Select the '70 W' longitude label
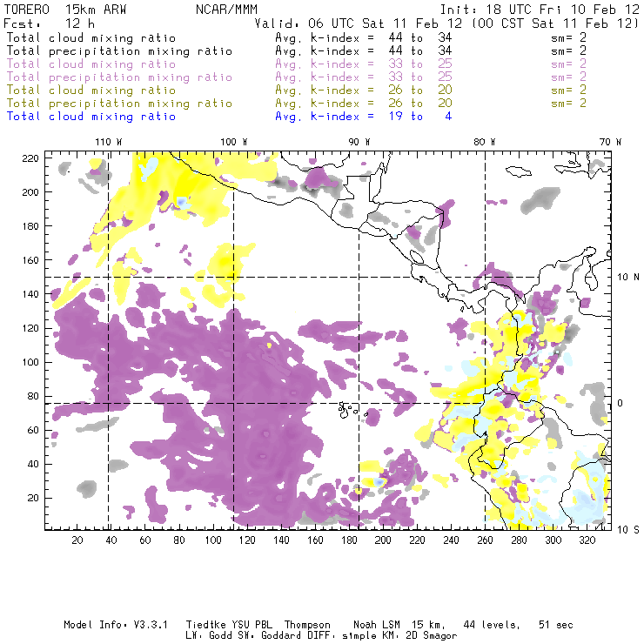Screen dimensions: 644x644 (x=610, y=142)
